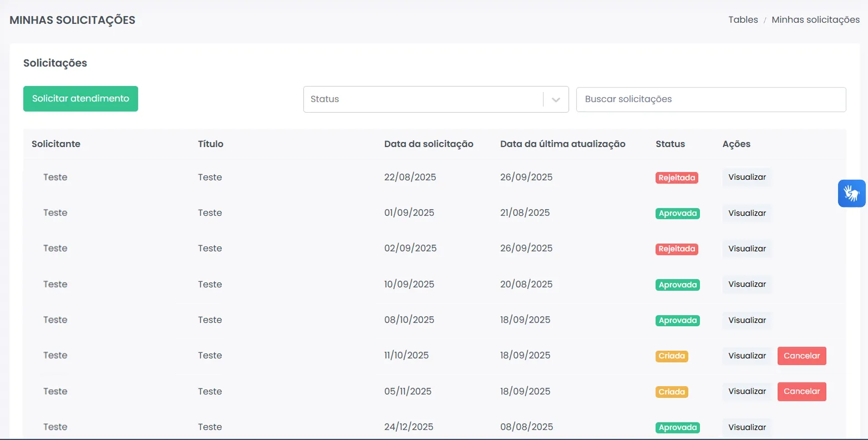The width and height of the screenshot is (868, 440).
Task: Open the Tables breadcrumb link
Action: (743, 19)
